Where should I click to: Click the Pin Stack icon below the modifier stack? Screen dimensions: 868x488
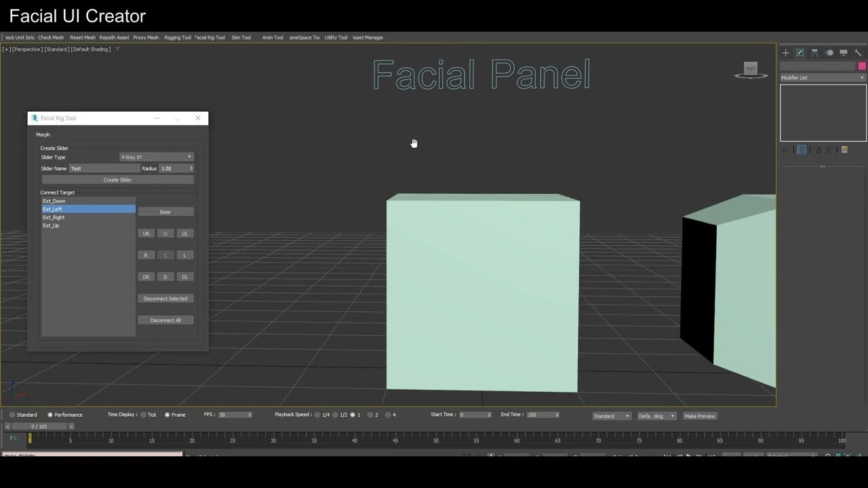tap(785, 150)
